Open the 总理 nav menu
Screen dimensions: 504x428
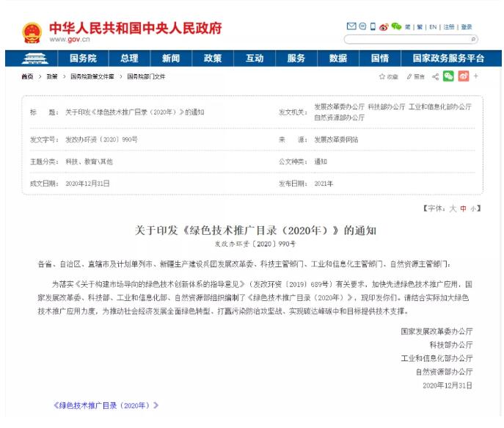tap(129, 58)
